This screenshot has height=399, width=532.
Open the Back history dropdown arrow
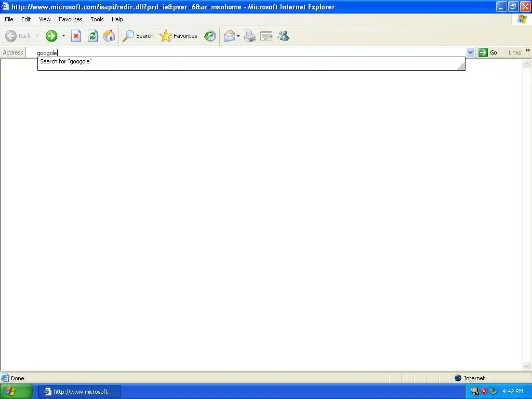pos(37,36)
